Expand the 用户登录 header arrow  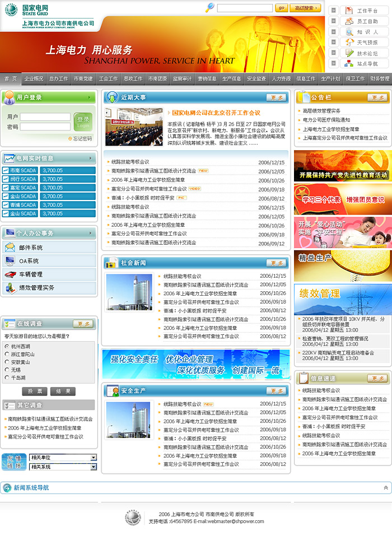point(90,97)
